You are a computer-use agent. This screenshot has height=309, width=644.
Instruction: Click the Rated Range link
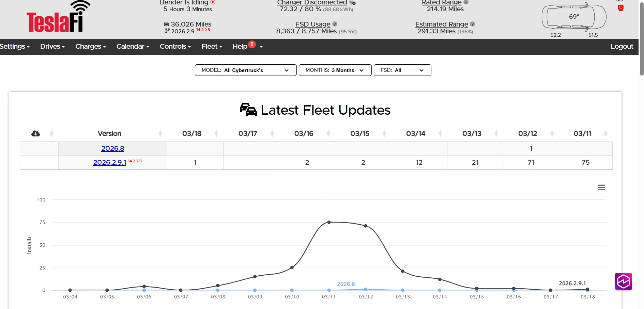(442, 2)
